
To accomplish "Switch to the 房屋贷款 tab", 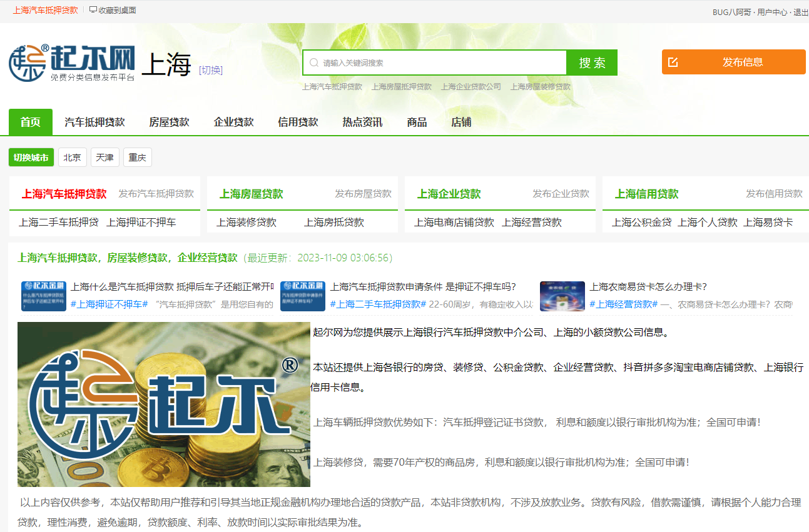I will tap(169, 122).
